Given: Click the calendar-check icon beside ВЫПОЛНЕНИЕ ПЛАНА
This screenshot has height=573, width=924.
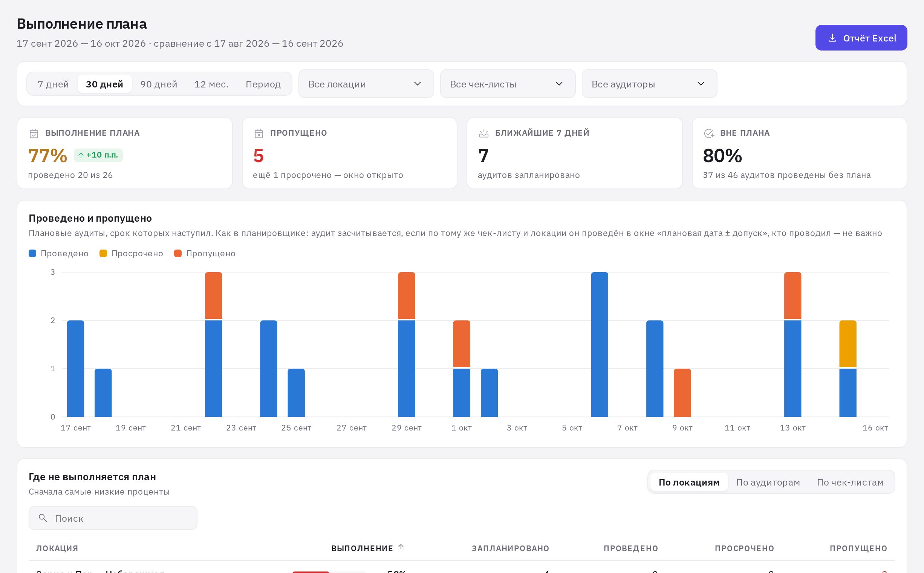Looking at the screenshot, I should [34, 133].
